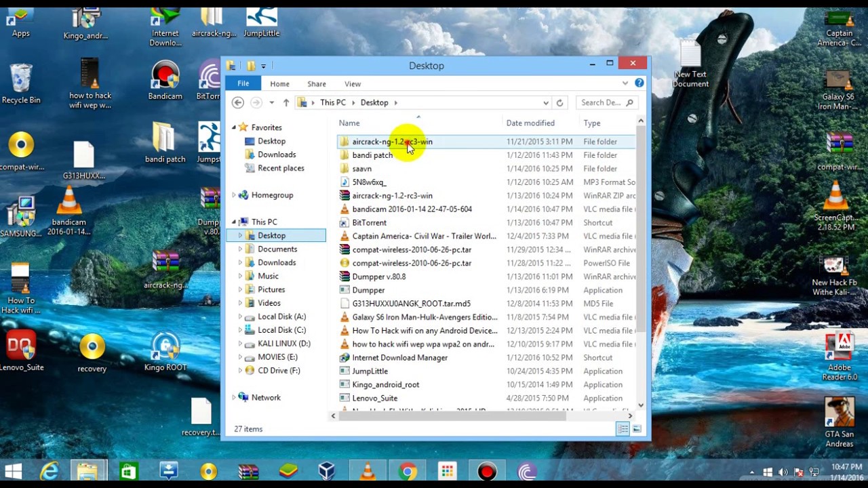Open WinRAR from the taskbar
This screenshot has height=488, width=868.
click(248, 471)
